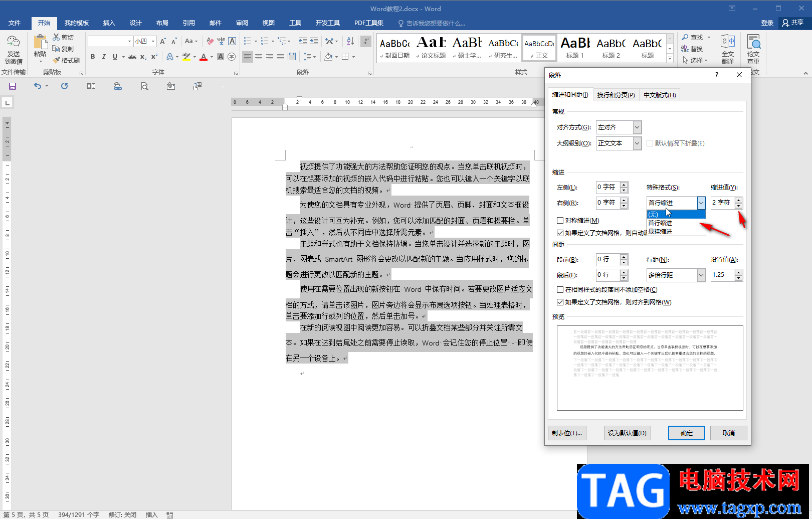
Task: Open the 审阅 ribbon tab
Action: [x=242, y=23]
